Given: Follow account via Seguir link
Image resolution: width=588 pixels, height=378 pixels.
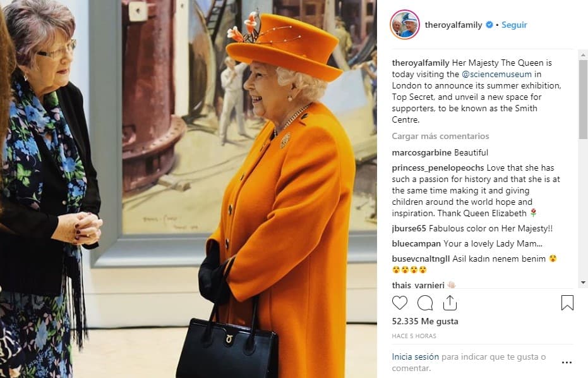Looking at the screenshot, I should pos(514,25).
